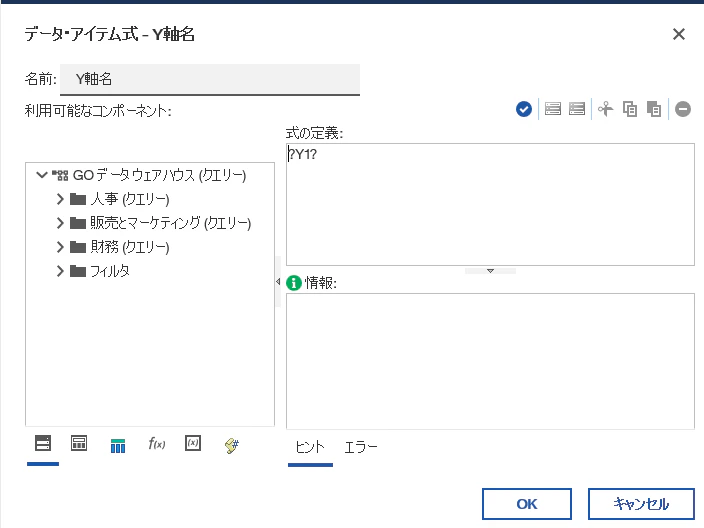This screenshot has height=528, width=704.
Task: Click the delete minus circle icon
Action: coord(683,109)
